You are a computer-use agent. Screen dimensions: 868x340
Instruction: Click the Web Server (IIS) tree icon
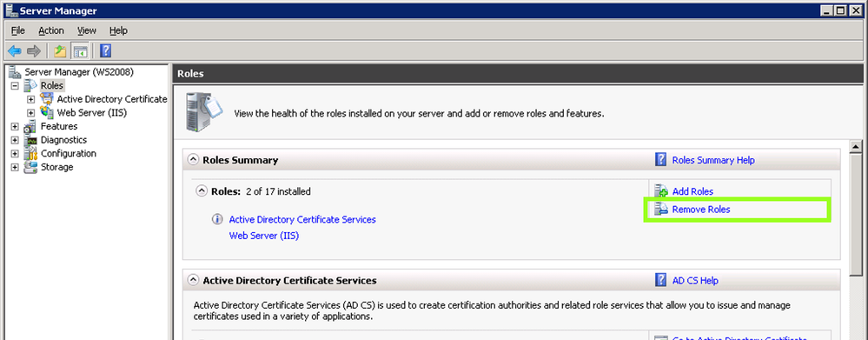(x=48, y=113)
